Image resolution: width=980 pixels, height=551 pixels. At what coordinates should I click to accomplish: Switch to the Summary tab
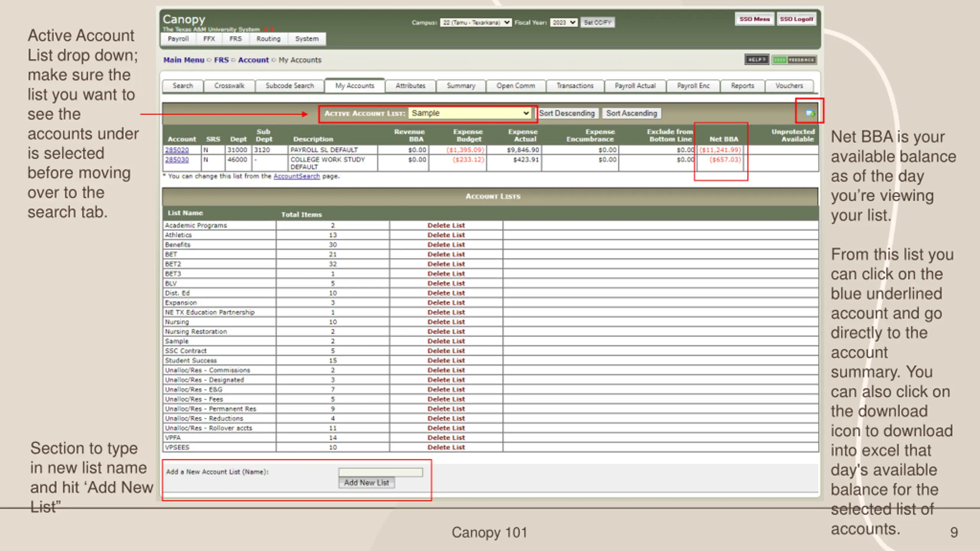pos(461,86)
